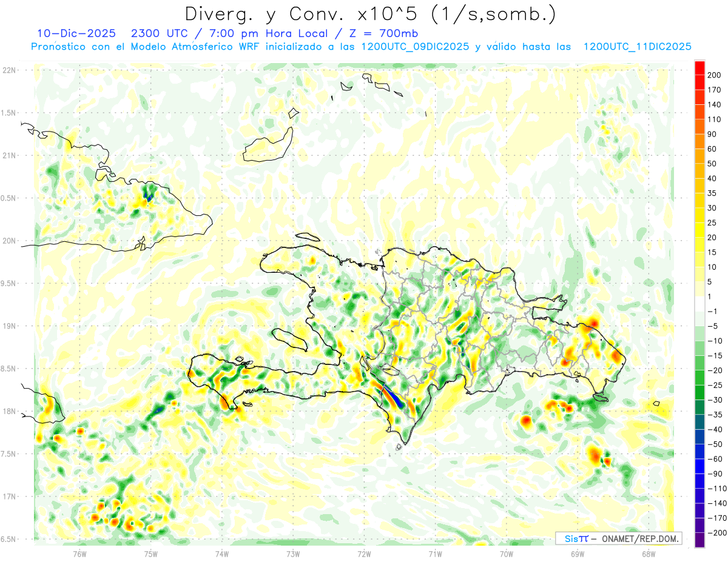Pick the red colorbar segment above 200
This screenshot has height=562, width=728.
tap(699, 68)
